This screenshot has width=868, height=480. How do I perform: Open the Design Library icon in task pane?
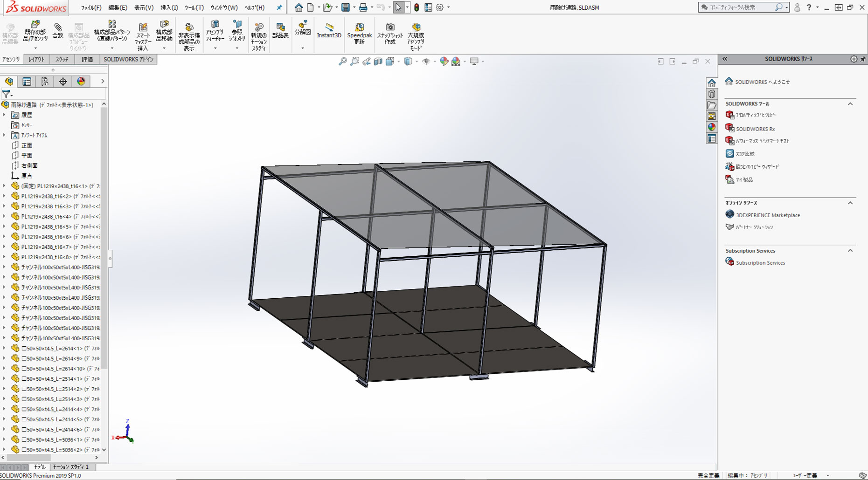tap(712, 94)
